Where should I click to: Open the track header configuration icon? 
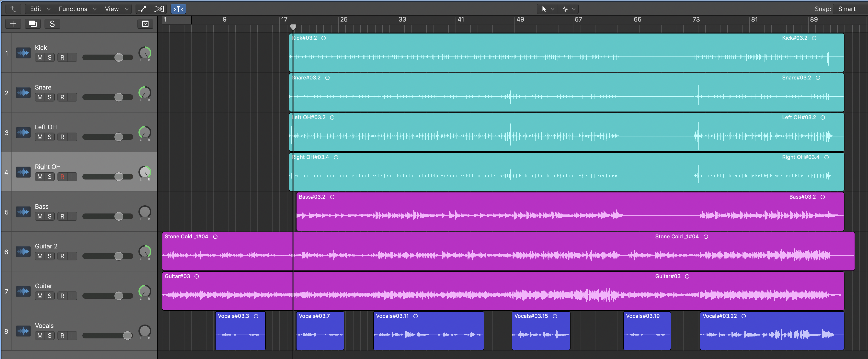pyautogui.click(x=145, y=24)
